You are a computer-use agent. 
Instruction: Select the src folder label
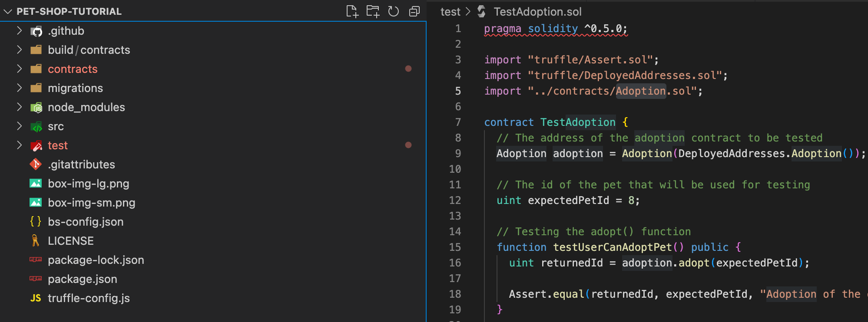(x=56, y=126)
